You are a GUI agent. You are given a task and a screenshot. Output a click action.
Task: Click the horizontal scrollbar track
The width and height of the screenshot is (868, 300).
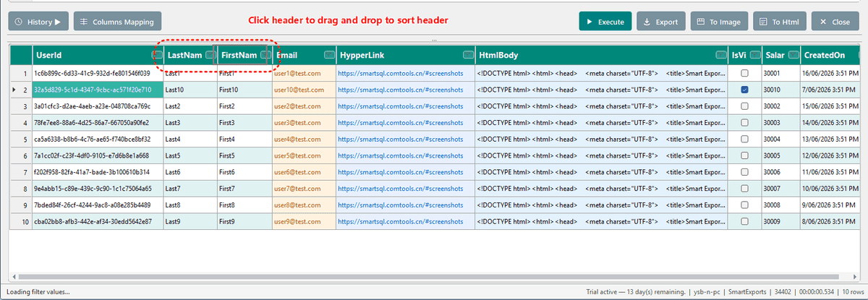pos(434,277)
